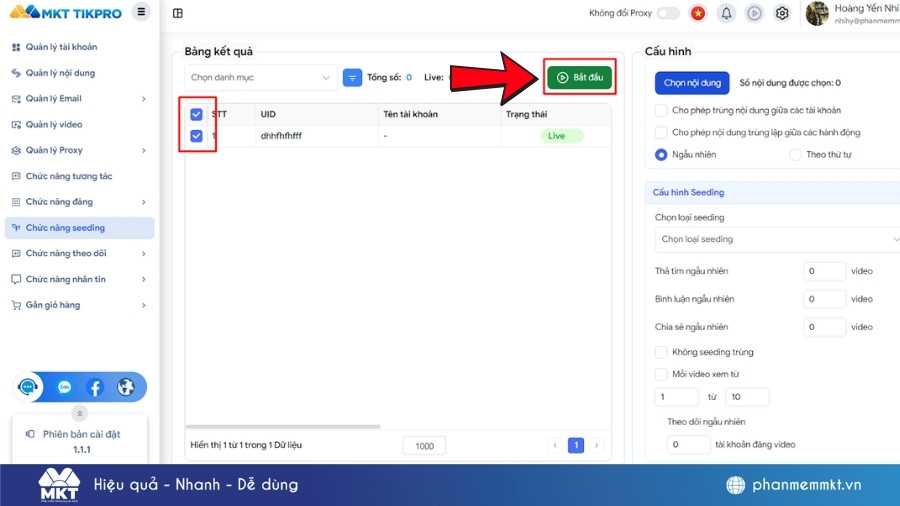
Task: Expand the Gắn giỏ hàng submenu arrow
Action: (143, 305)
